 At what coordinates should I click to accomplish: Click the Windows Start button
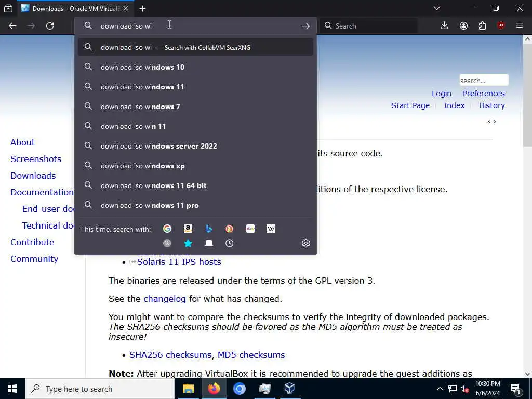point(12,389)
